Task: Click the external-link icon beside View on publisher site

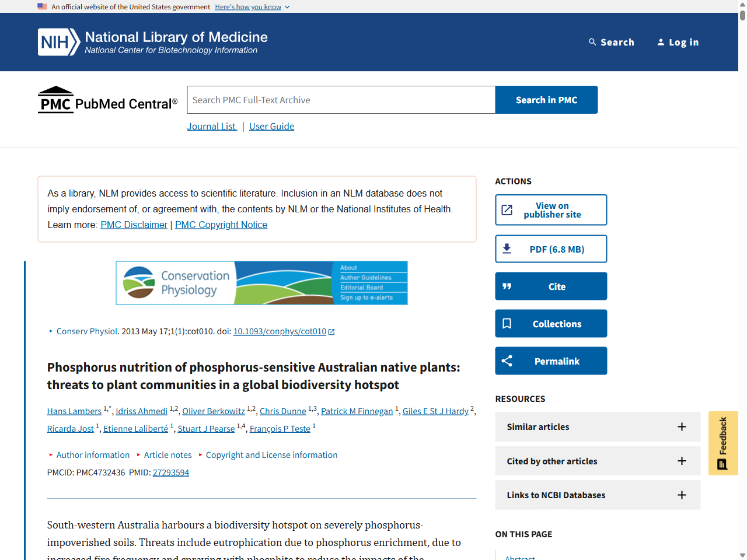Action: point(507,209)
